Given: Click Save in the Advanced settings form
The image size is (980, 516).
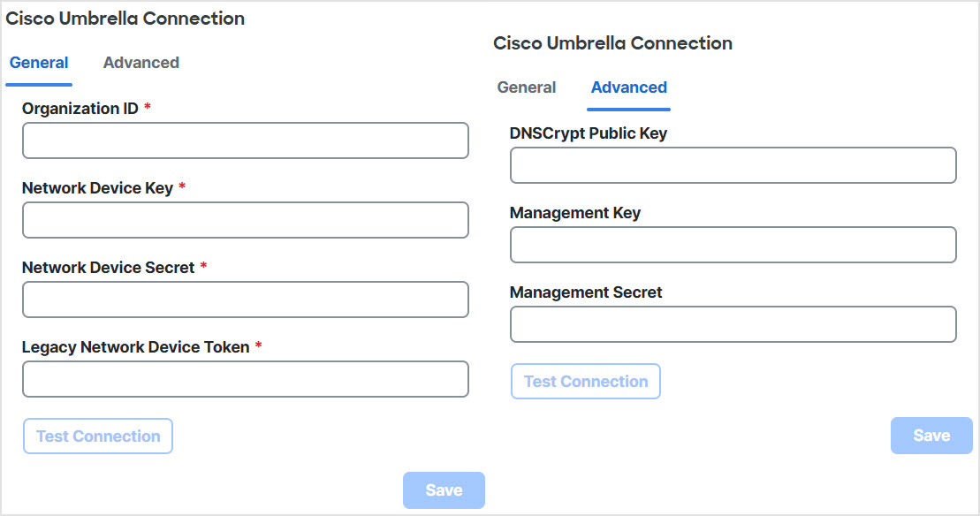Looking at the screenshot, I should click(x=931, y=436).
